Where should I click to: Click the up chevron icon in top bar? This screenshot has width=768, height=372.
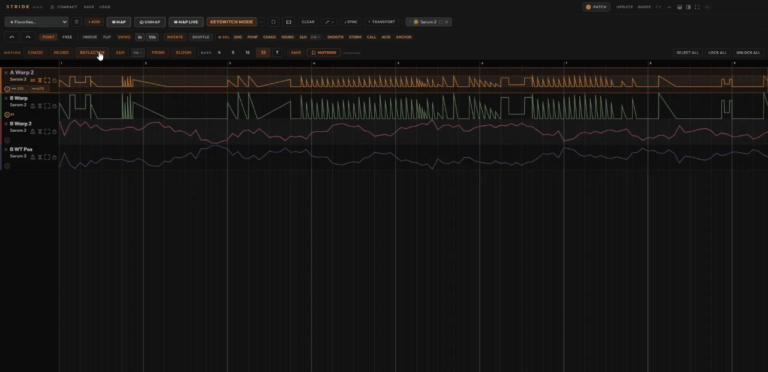click(x=669, y=7)
